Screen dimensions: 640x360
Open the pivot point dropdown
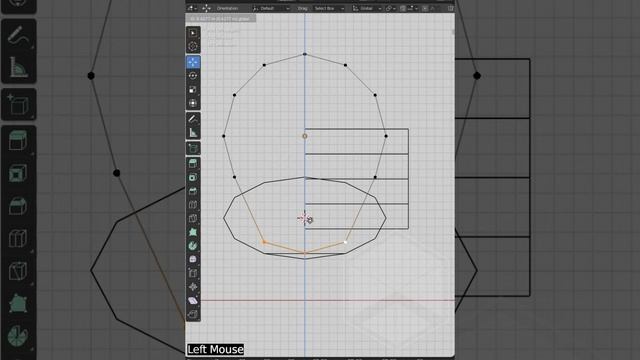(391, 8)
